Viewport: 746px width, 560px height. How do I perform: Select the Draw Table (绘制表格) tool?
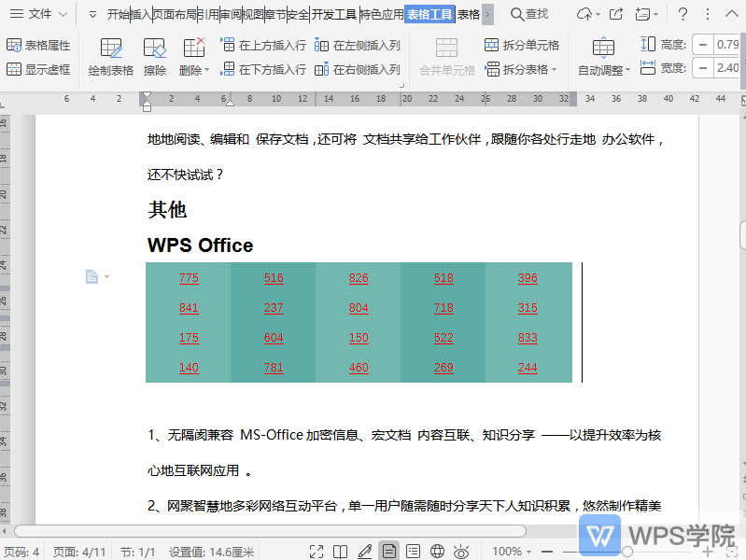(110, 57)
